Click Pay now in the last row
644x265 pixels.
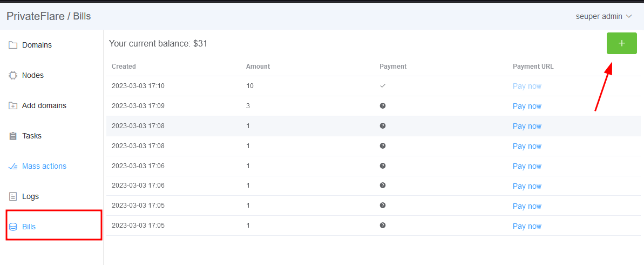click(527, 226)
